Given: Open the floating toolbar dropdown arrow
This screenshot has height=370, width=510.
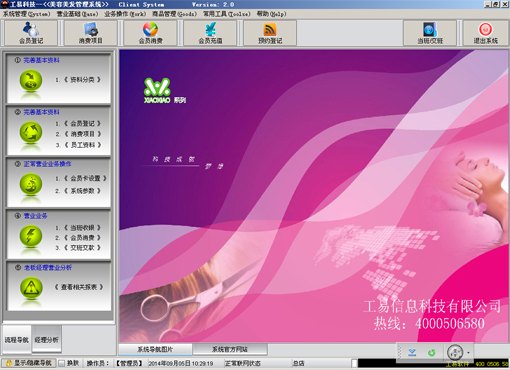Looking at the screenshot, I should tap(468, 352).
